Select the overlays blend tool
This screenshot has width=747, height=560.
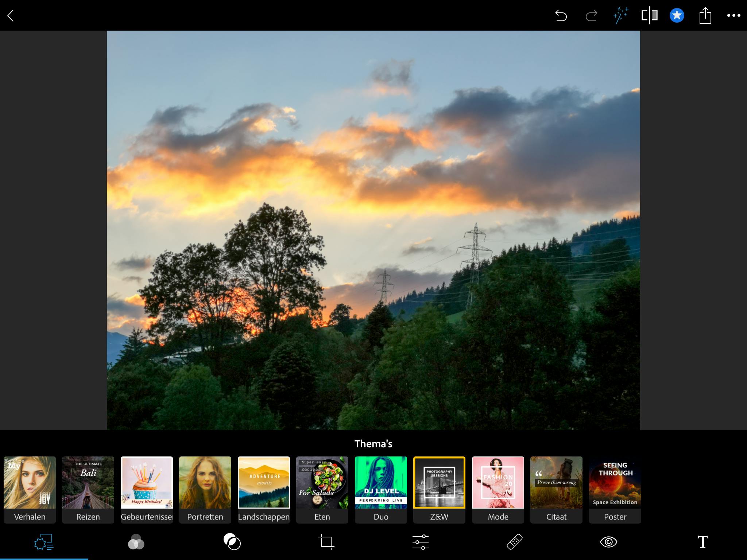point(232,542)
